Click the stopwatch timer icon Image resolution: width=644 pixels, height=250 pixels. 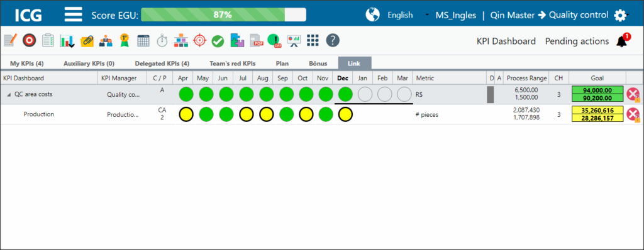(162, 40)
